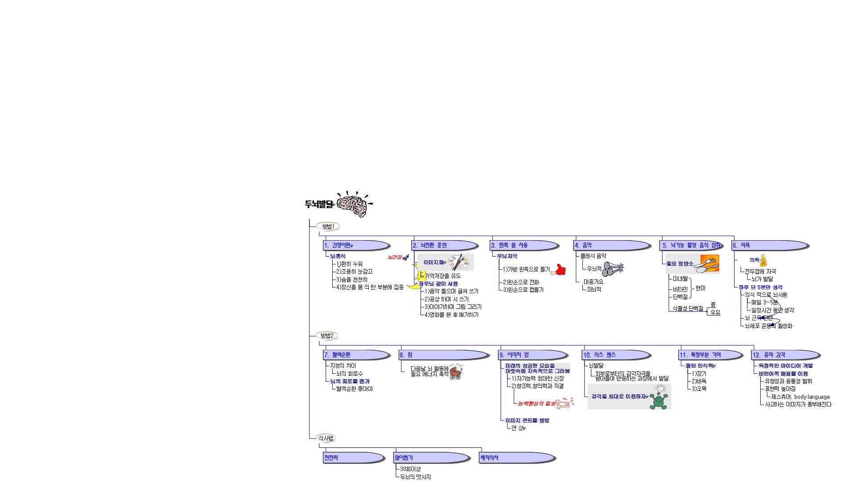This screenshot has height=504, width=850.
Task: Select the yellow crescent moon icon
Action: [416, 277]
